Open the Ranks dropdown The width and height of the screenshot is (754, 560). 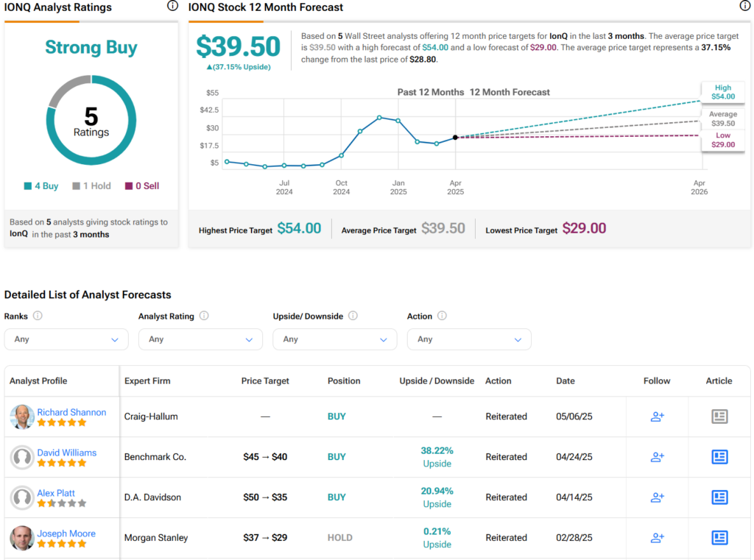pyautogui.click(x=66, y=339)
